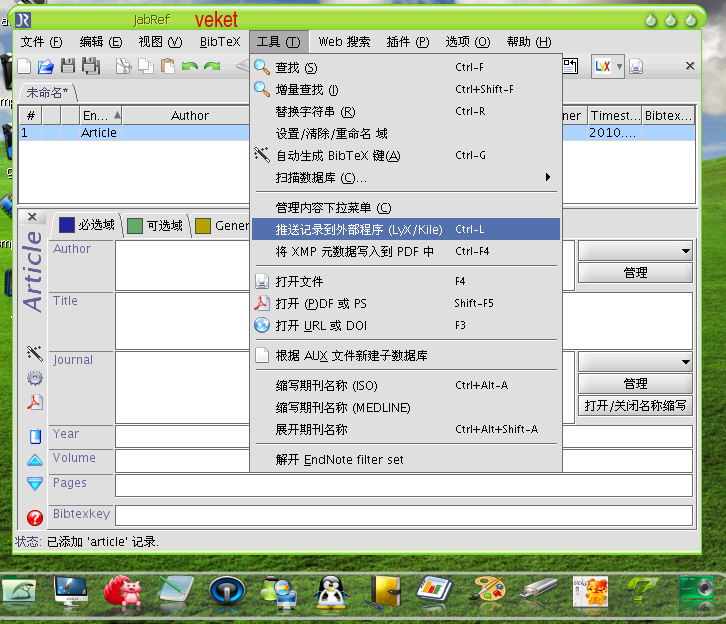This screenshot has width=726, height=624.
Task: Redo with the right green arrow icon
Action: point(212,66)
